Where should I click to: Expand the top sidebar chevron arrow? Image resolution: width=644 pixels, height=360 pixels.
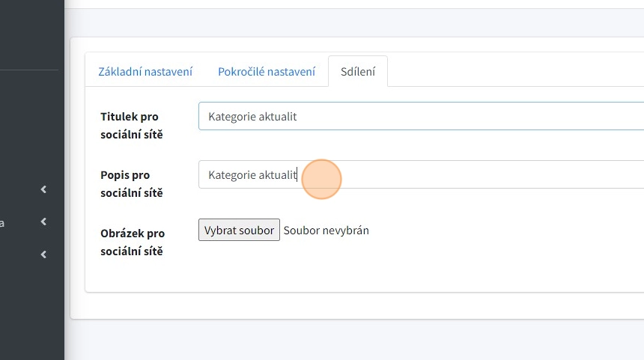(x=43, y=189)
